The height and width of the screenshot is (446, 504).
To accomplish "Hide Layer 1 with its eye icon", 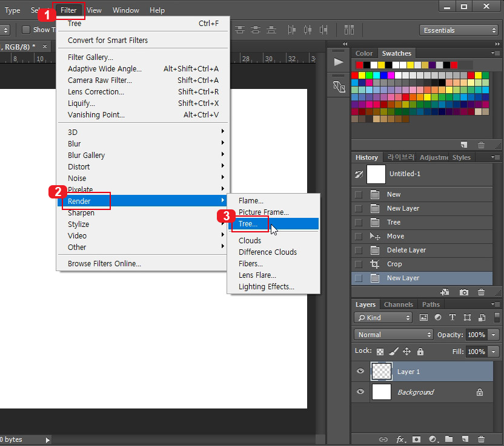I will (x=360, y=371).
